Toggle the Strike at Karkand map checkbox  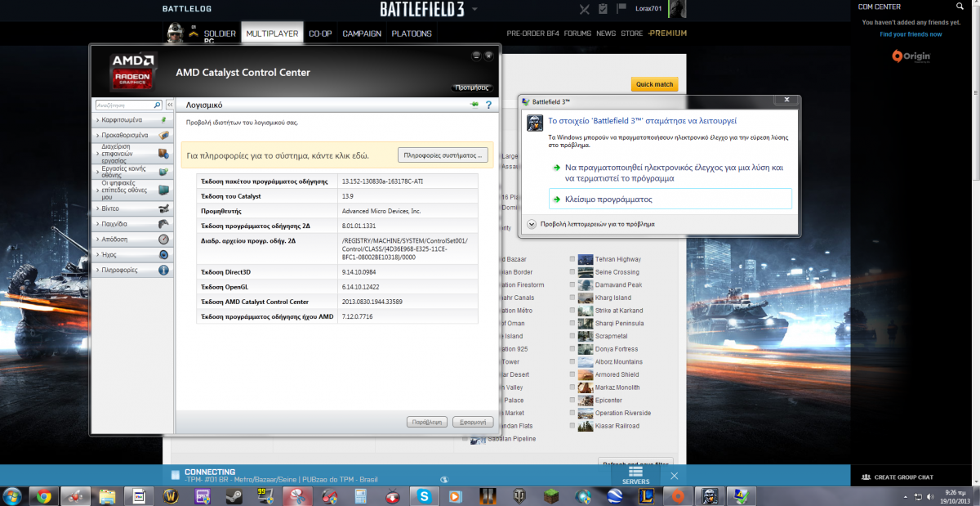572,311
